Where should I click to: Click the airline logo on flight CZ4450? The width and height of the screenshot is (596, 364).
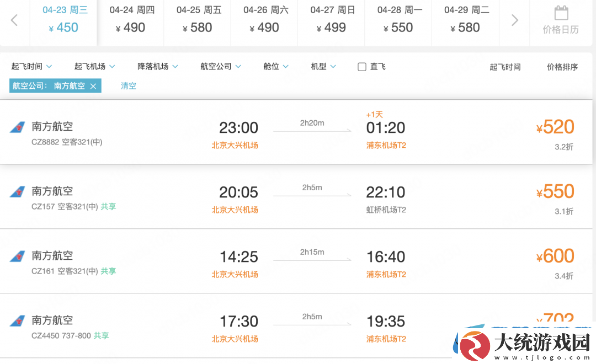[x=18, y=321]
